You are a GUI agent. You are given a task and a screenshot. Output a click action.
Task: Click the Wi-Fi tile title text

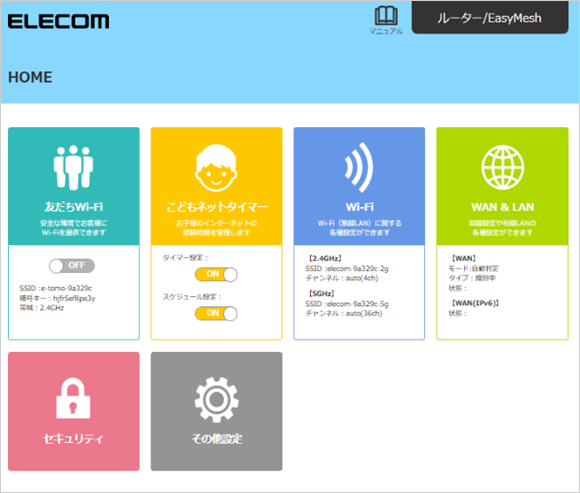click(x=360, y=207)
